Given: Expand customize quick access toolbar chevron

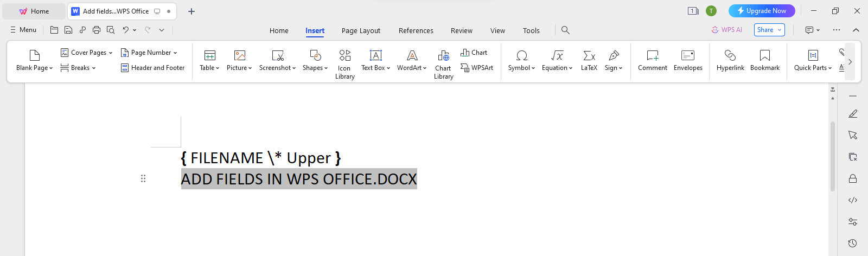Looking at the screenshot, I should click(x=162, y=30).
